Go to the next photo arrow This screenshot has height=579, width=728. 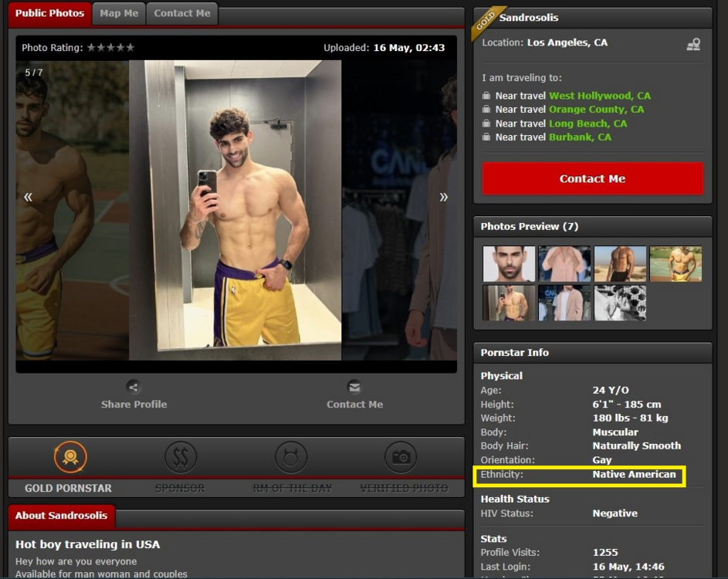pyautogui.click(x=444, y=197)
